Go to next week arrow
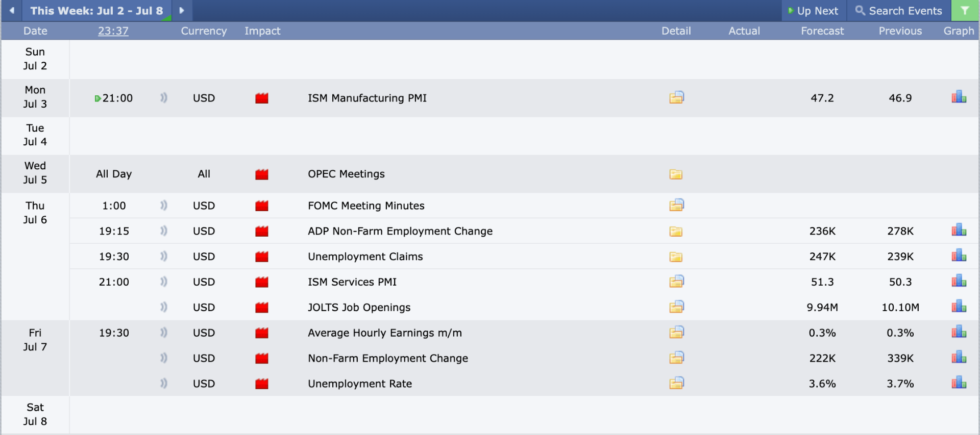The image size is (980, 435). (x=182, y=10)
